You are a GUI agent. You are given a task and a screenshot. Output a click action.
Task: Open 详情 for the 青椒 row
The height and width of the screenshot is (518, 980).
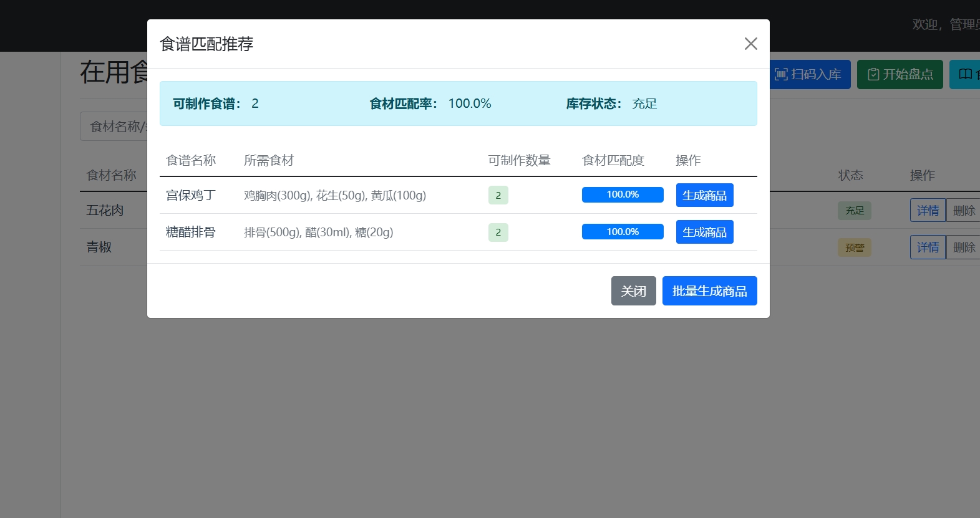(x=928, y=247)
